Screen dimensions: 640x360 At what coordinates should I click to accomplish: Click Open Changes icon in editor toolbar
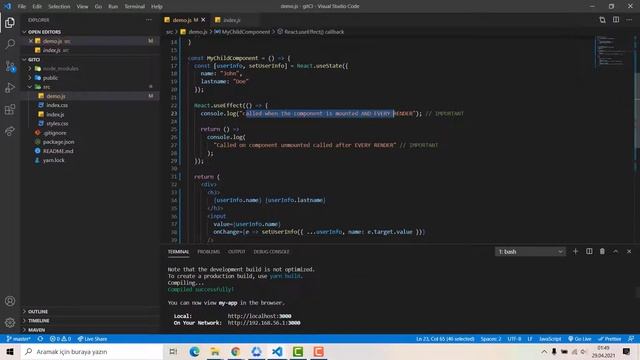point(602,20)
